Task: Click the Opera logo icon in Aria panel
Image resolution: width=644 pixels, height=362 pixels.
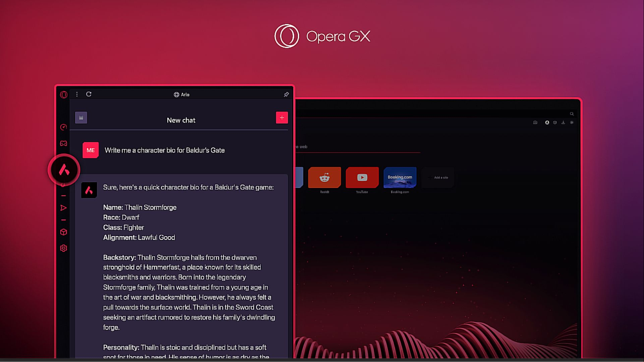Action: click(x=64, y=95)
